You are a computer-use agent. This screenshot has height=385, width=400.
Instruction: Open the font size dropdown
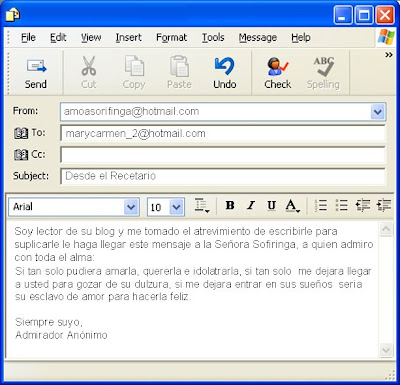[176, 207]
